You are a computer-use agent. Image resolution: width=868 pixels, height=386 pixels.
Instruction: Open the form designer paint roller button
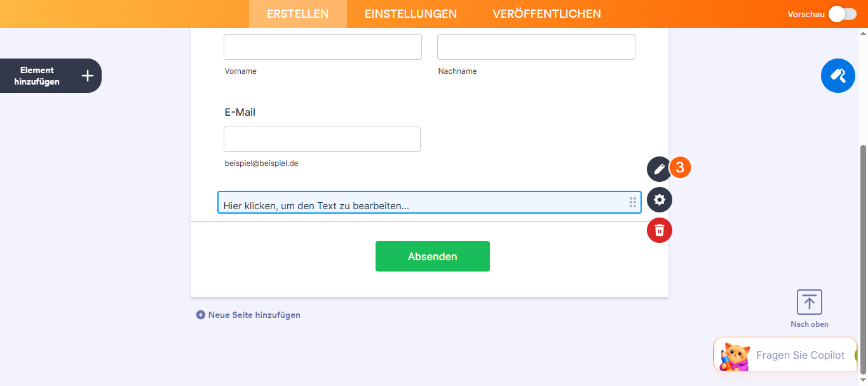(x=838, y=76)
